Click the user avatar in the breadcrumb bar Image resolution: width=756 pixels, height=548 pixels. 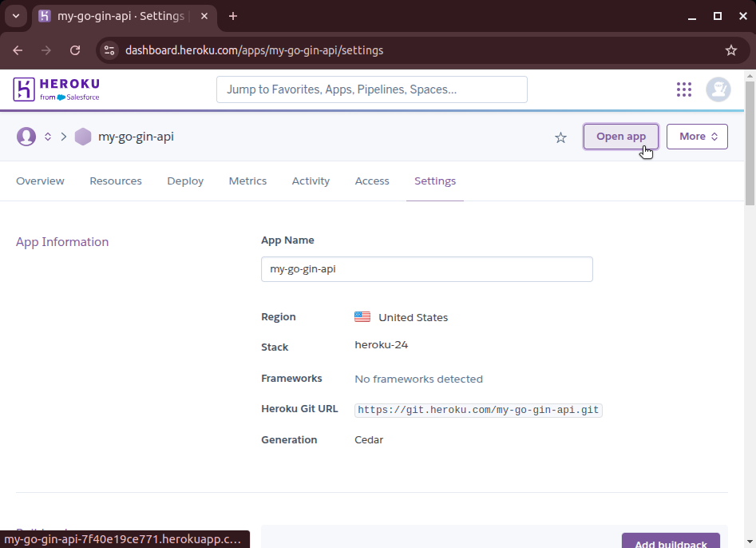point(26,137)
